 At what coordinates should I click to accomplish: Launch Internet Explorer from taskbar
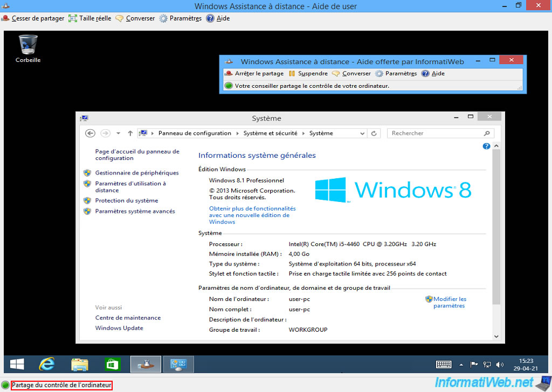pyautogui.click(x=46, y=364)
